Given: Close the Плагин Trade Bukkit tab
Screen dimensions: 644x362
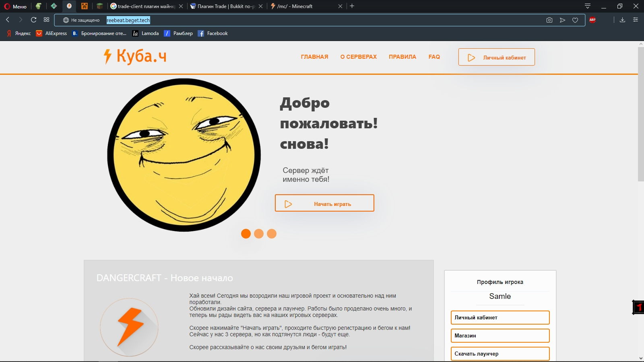Looking at the screenshot, I should [x=260, y=6].
